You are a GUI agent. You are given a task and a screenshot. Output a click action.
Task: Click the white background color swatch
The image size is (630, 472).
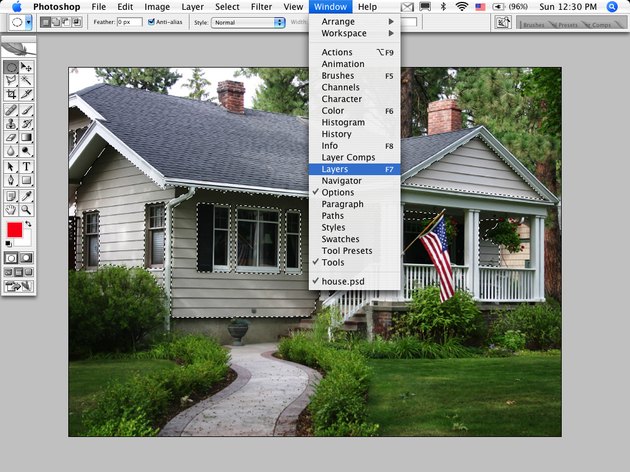[x=27, y=240]
